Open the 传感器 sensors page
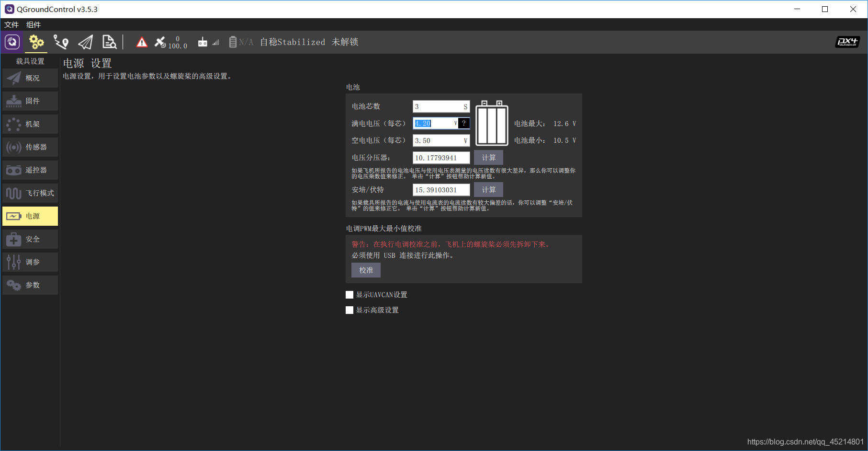The height and width of the screenshot is (451, 868). click(30, 147)
